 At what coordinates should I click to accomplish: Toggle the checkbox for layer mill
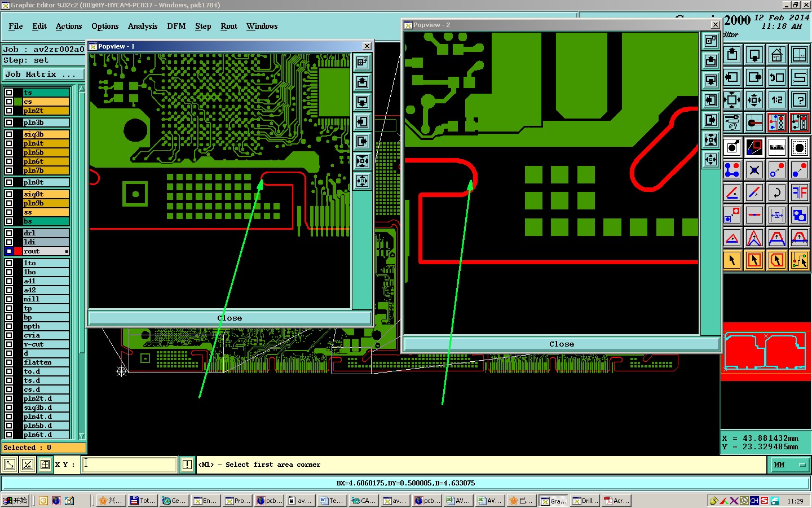click(9, 299)
